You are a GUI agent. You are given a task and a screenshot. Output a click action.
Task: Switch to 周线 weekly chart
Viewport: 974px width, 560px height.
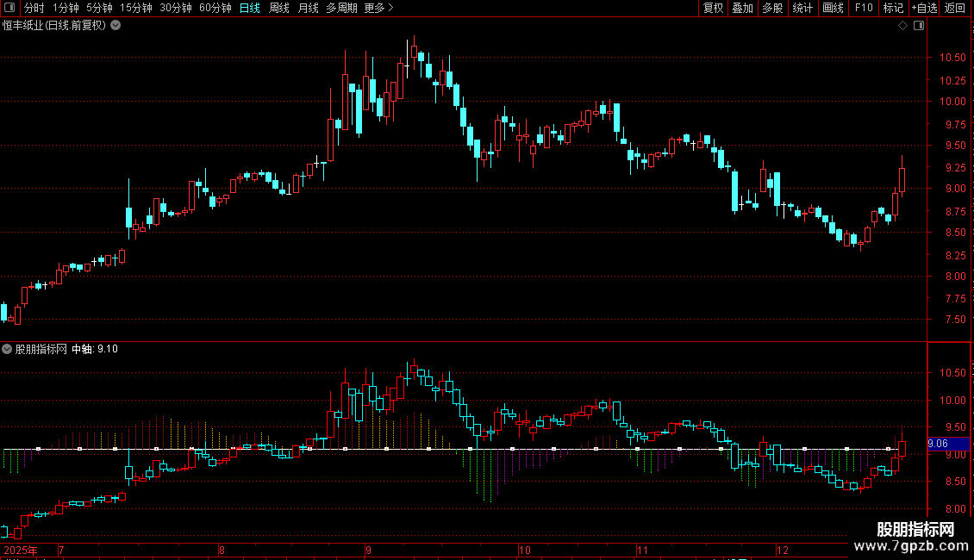click(279, 8)
